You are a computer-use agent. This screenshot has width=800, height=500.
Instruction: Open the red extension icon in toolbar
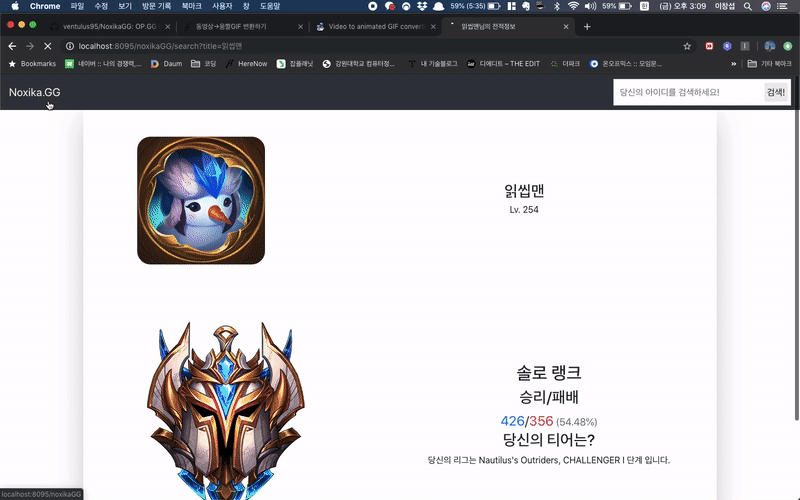tap(709, 46)
